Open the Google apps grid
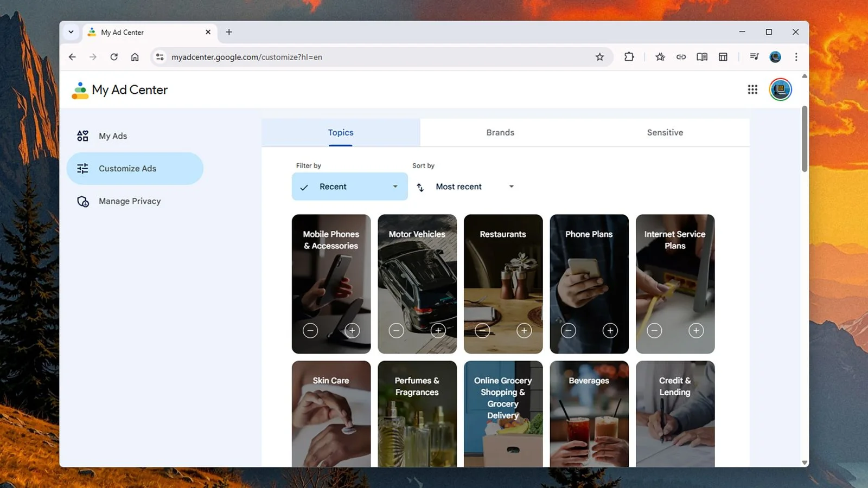Screen dimensions: 868x488 point(752,89)
